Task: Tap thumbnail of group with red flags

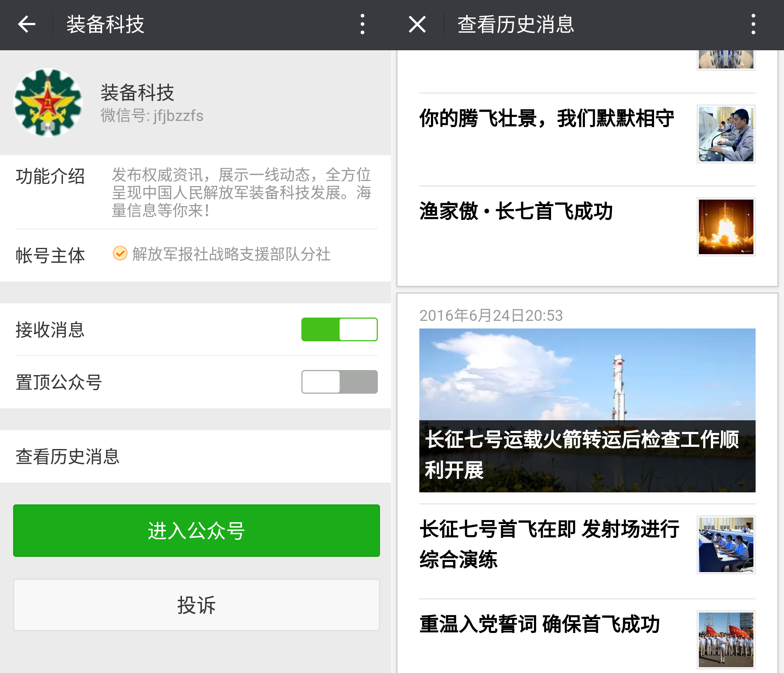Action: pyautogui.click(x=726, y=640)
